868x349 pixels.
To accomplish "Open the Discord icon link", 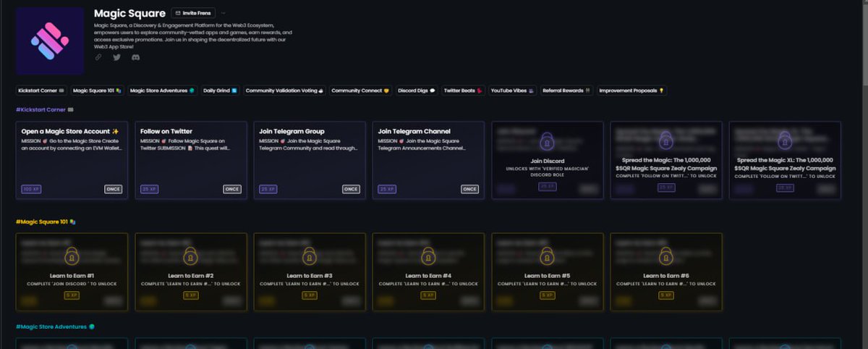I will [135, 57].
